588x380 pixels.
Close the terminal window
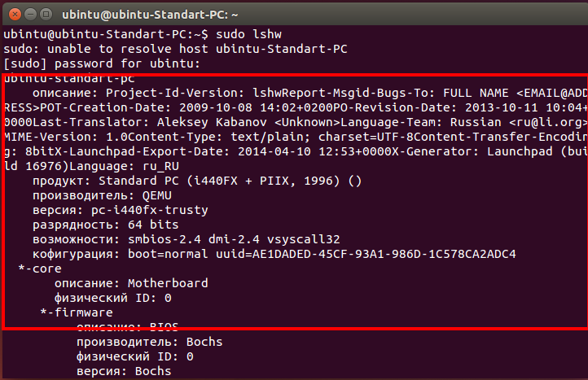pyautogui.click(x=15, y=15)
